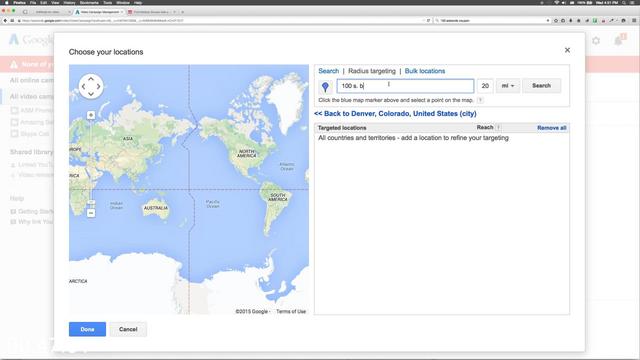This screenshot has height=360, width=640.
Task: Switch to Radius targeting tab
Action: pos(372,71)
